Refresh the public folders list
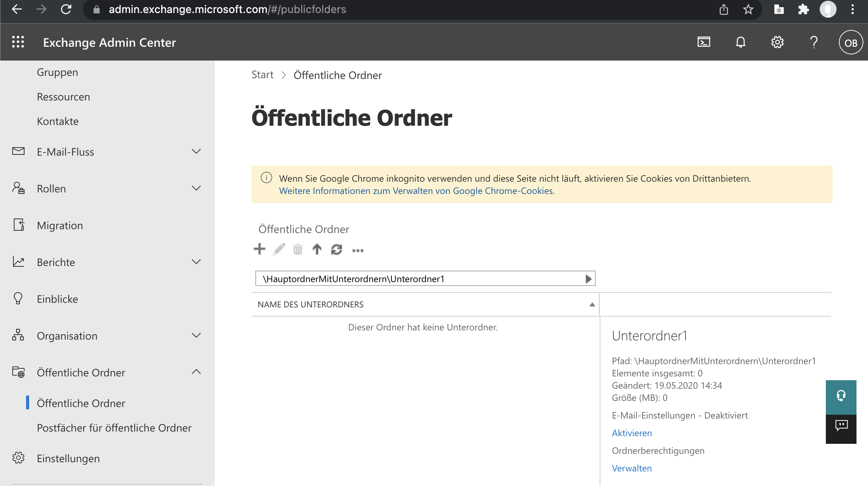 pyautogui.click(x=336, y=250)
